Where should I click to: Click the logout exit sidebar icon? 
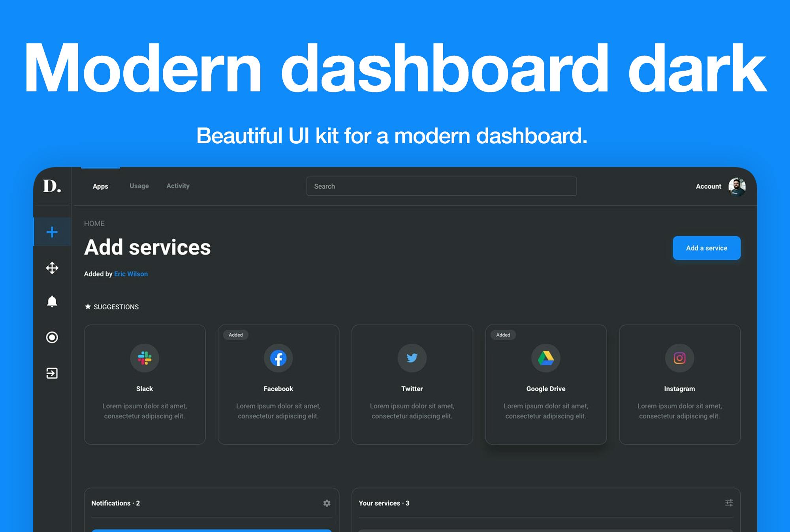52,373
